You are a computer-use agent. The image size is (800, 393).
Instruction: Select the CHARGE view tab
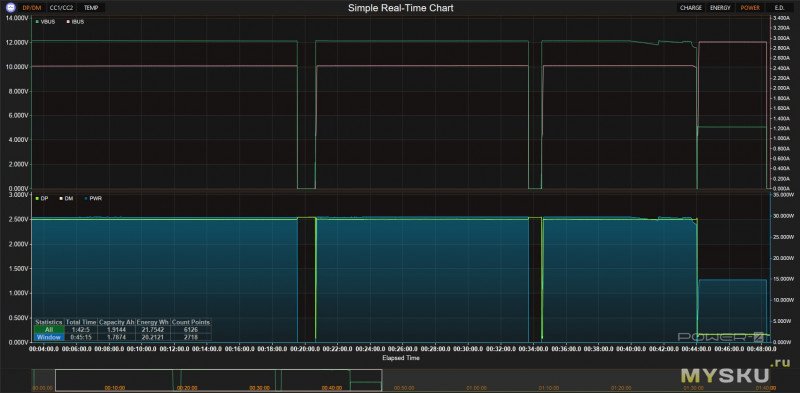coord(691,8)
